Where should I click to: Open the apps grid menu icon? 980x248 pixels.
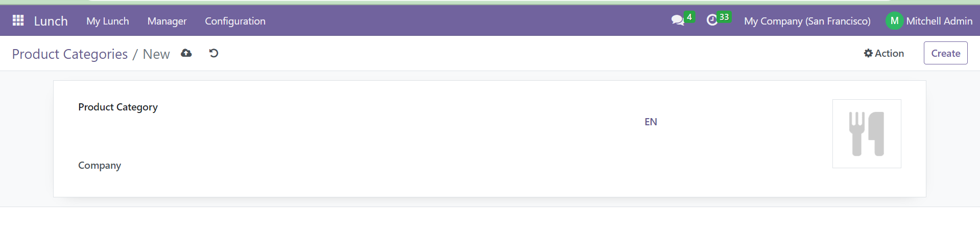click(x=18, y=20)
